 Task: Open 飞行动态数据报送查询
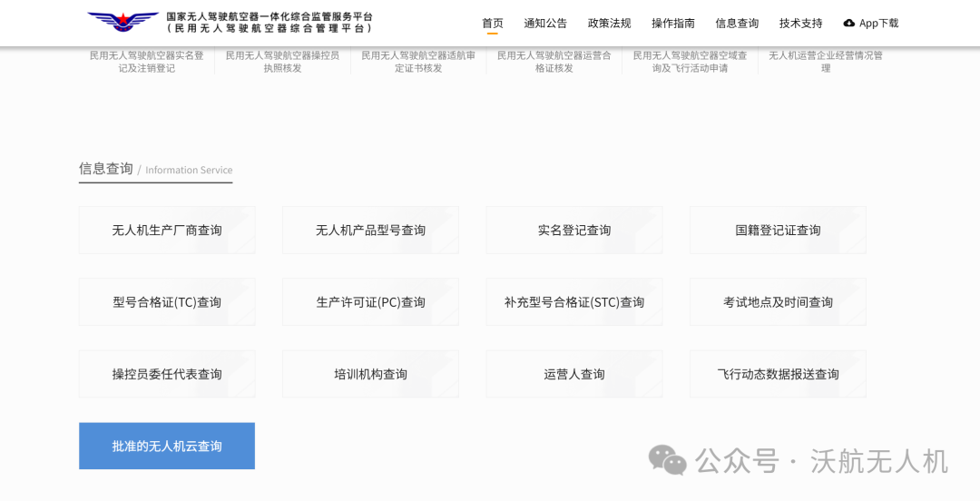(778, 374)
